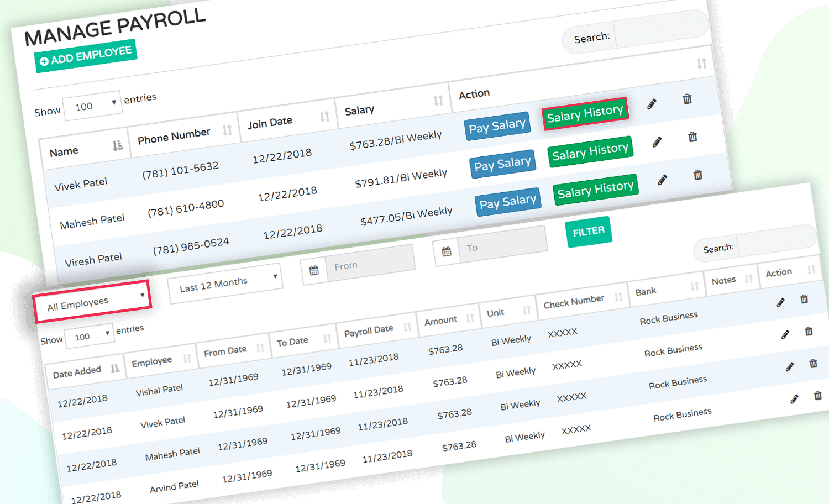Click Vishal Patel in Employee column
The width and height of the screenshot is (829, 504).
pos(159,390)
